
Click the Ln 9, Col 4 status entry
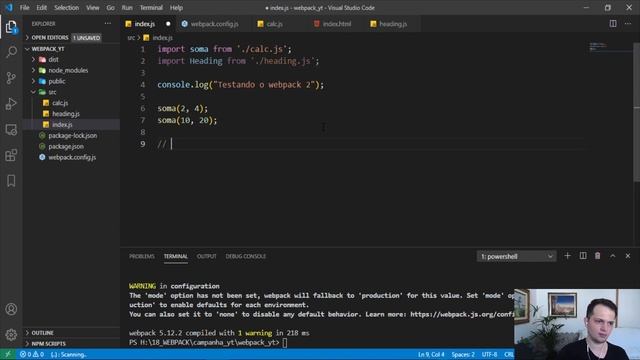point(431,354)
